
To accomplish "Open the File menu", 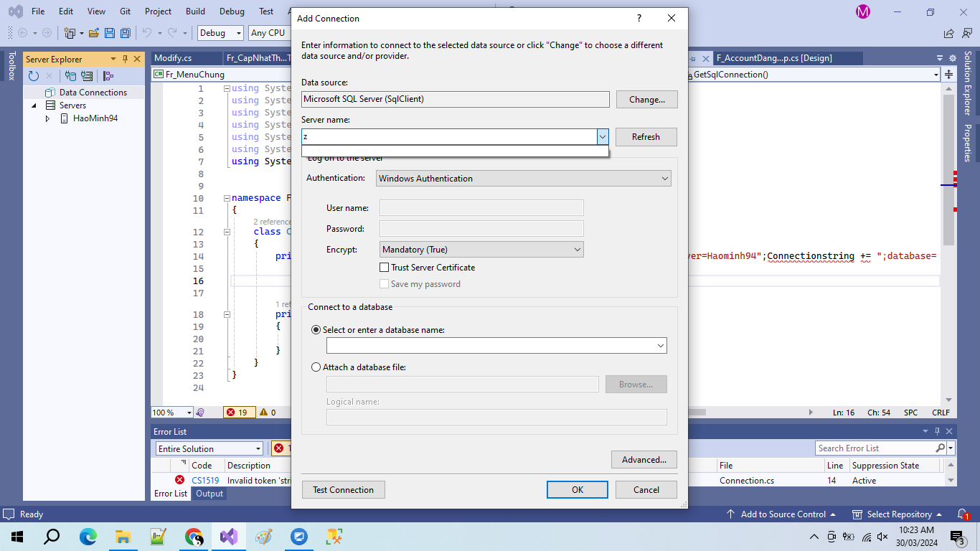I will point(38,11).
